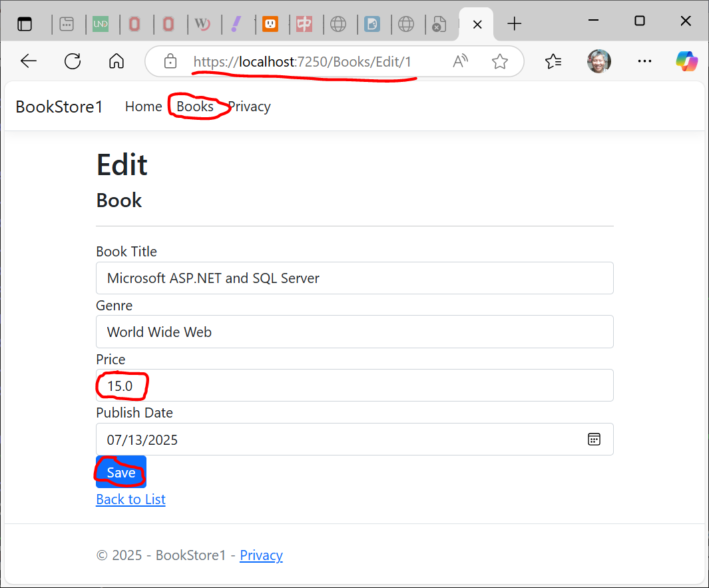This screenshot has width=709, height=588.
Task: View site information via the lock icon
Action: pos(170,61)
